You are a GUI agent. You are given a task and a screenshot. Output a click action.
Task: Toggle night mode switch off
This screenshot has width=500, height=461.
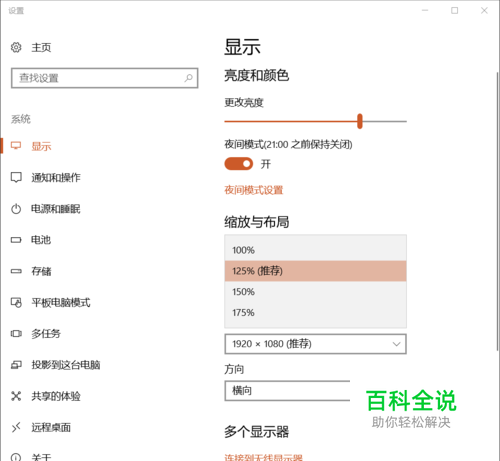click(x=239, y=164)
